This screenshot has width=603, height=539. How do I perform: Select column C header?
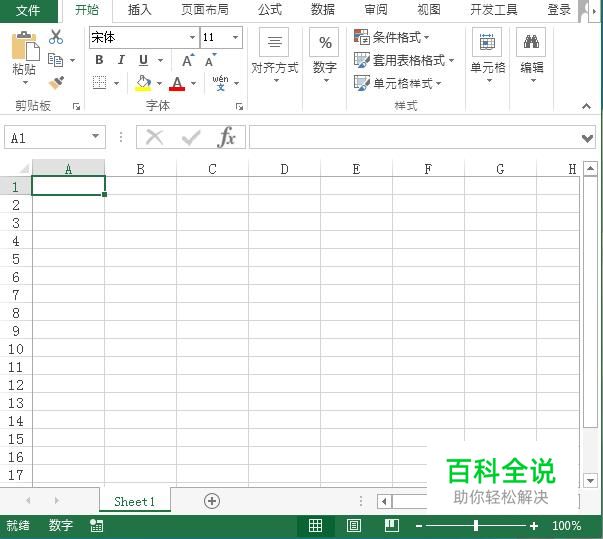pyautogui.click(x=212, y=169)
